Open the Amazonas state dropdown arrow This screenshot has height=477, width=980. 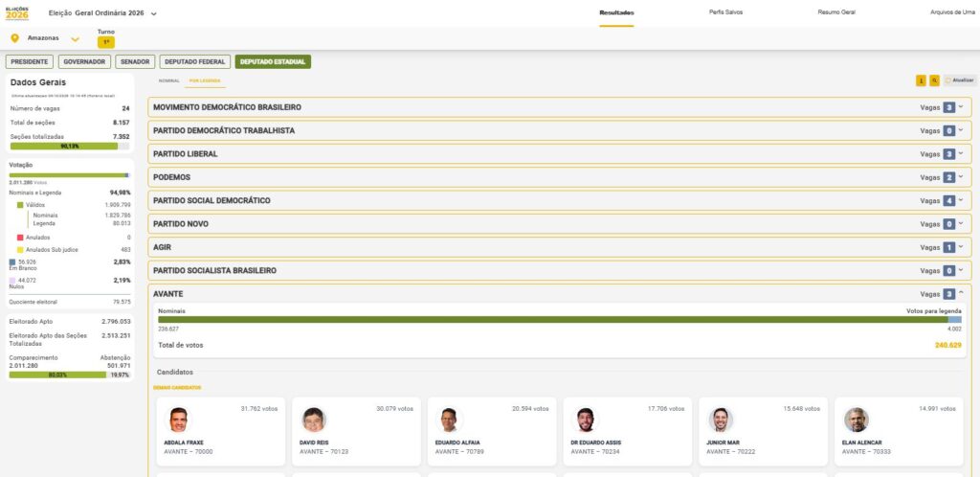pos(75,38)
